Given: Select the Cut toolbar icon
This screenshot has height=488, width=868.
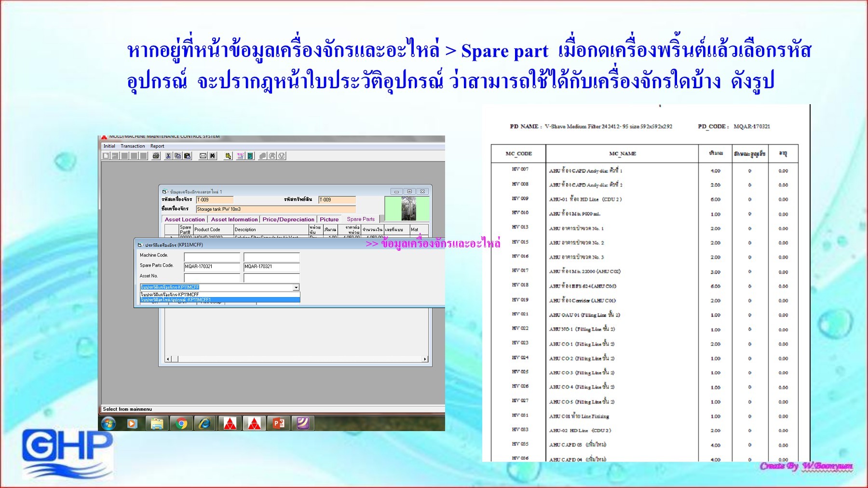Looking at the screenshot, I should tap(168, 156).
